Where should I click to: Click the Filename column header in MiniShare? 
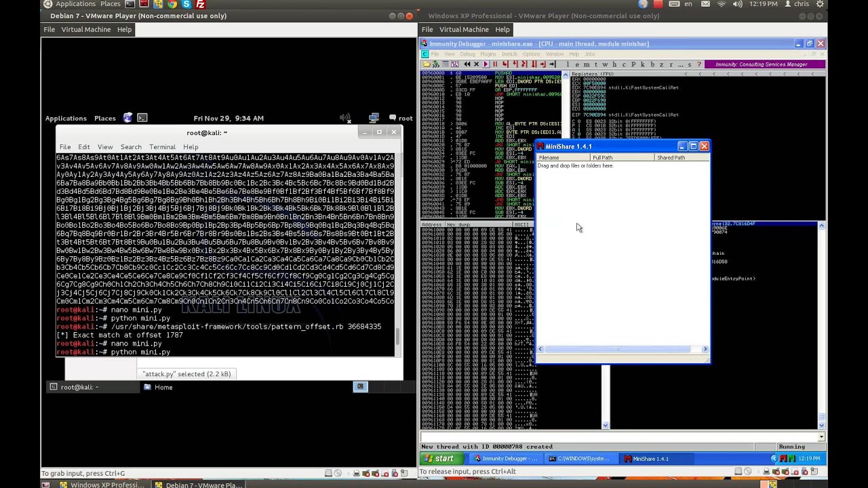[x=563, y=158]
